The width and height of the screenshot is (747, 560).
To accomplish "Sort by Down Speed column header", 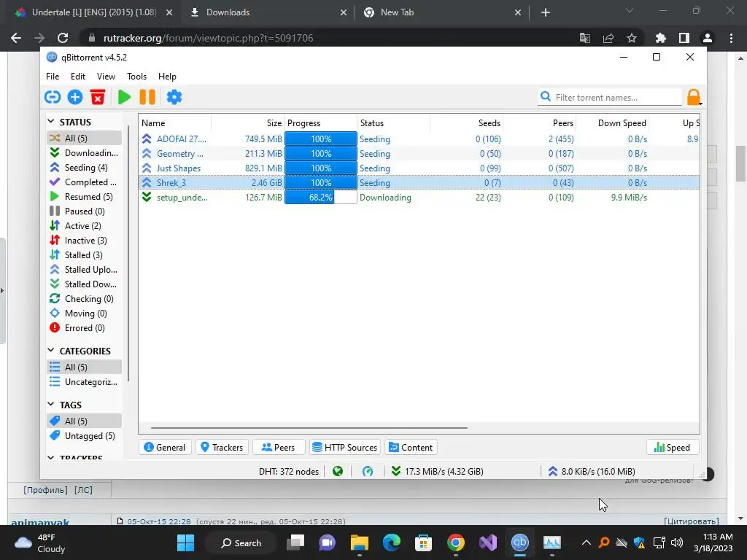I will click(613, 122).
